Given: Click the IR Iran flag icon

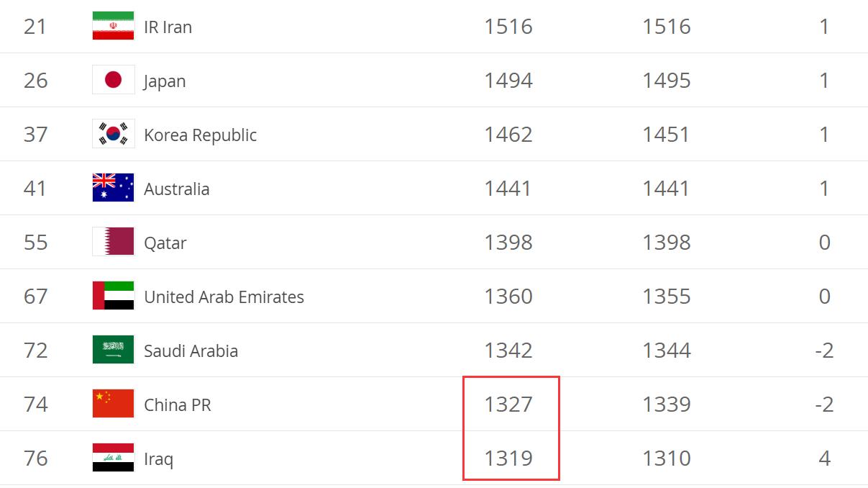Looking at the screenshot, I should (x=113, y=26).
